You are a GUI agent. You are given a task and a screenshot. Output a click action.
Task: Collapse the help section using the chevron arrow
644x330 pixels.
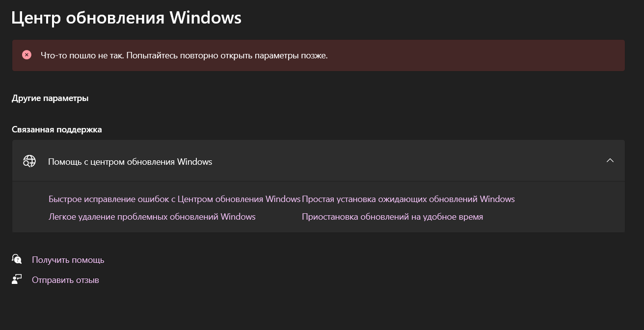pyautogui.click(x=610, y=160)
